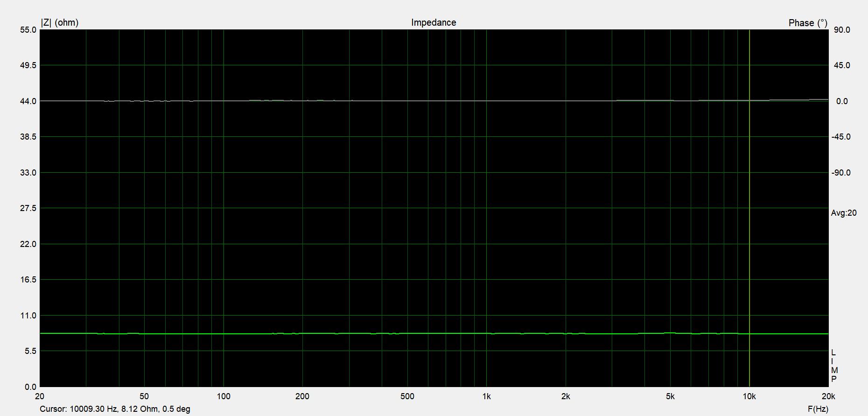Click the '100' frequency tick label
The height and width of the screenshot is (416, 868).
click(x=224, y=396)
